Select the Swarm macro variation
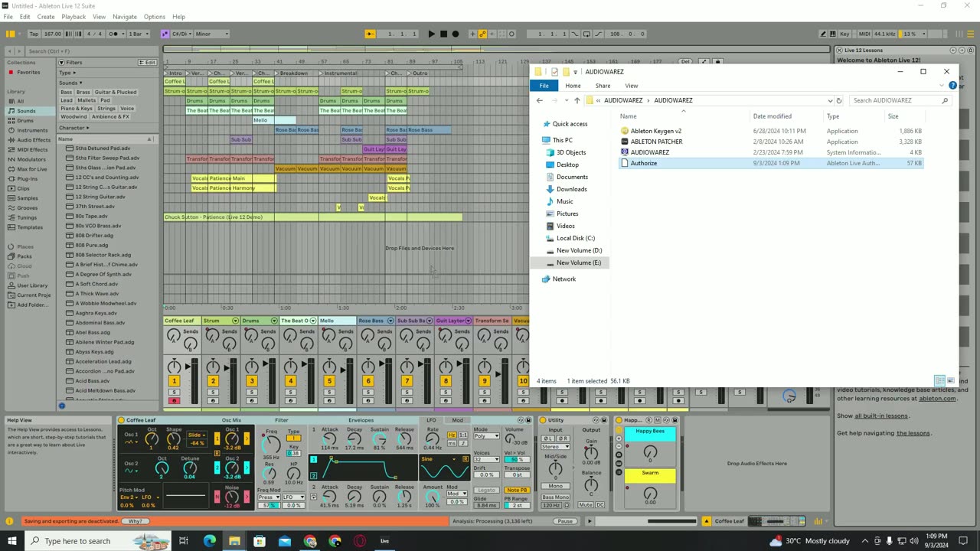Image resolution: width=980 pixels, height=551 pixels. [x=650, y=474]
